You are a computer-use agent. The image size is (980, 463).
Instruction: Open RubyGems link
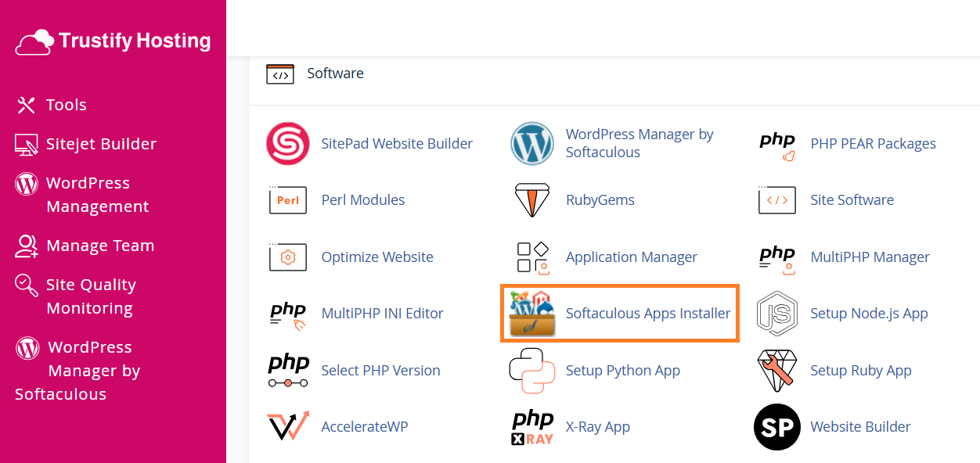[600, 200]
